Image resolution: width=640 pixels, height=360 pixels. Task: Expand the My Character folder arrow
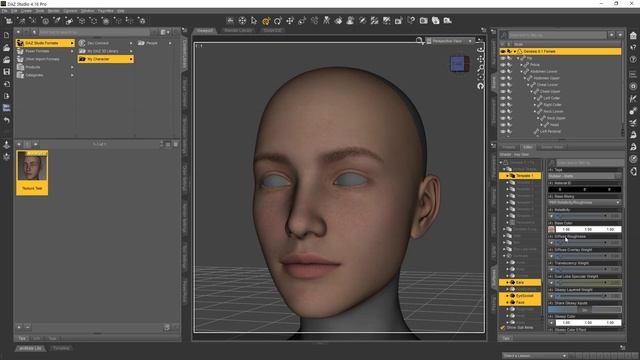[131, 59]
